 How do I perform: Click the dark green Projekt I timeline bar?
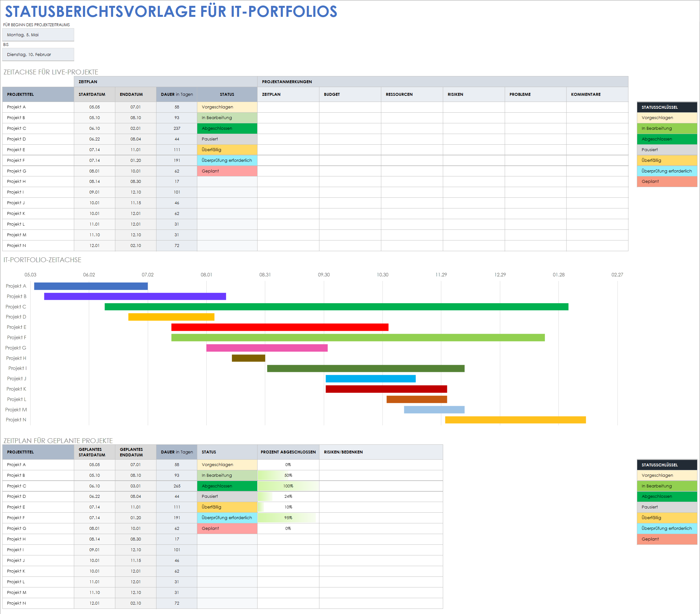point(366,368)
